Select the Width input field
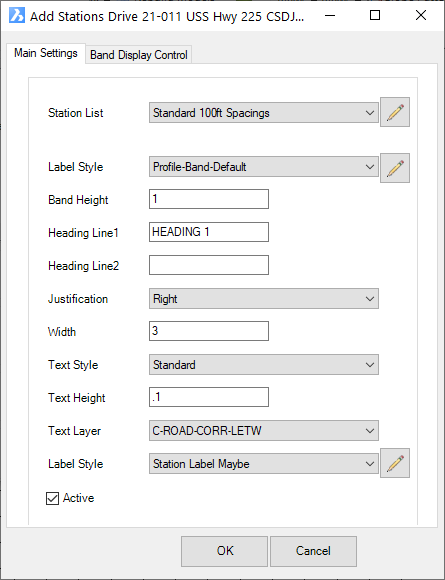 pos(209,331)
